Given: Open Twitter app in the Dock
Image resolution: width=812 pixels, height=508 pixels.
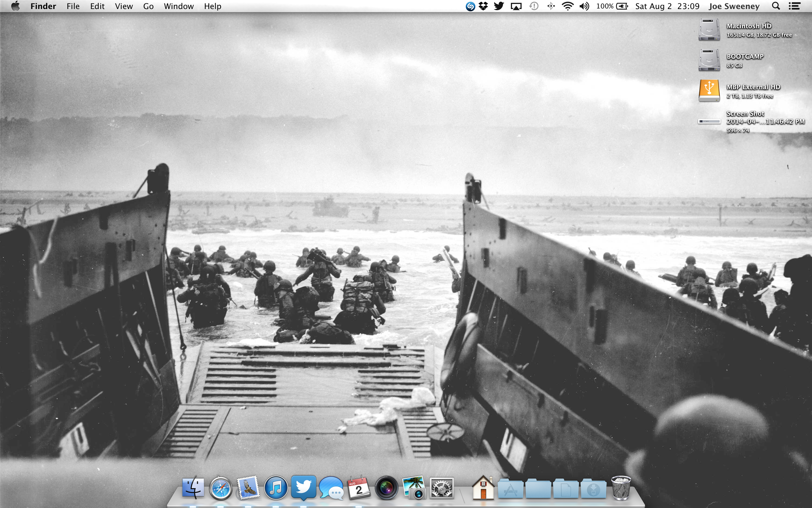Looking at the screenshot, I should [x=304, y=488].
